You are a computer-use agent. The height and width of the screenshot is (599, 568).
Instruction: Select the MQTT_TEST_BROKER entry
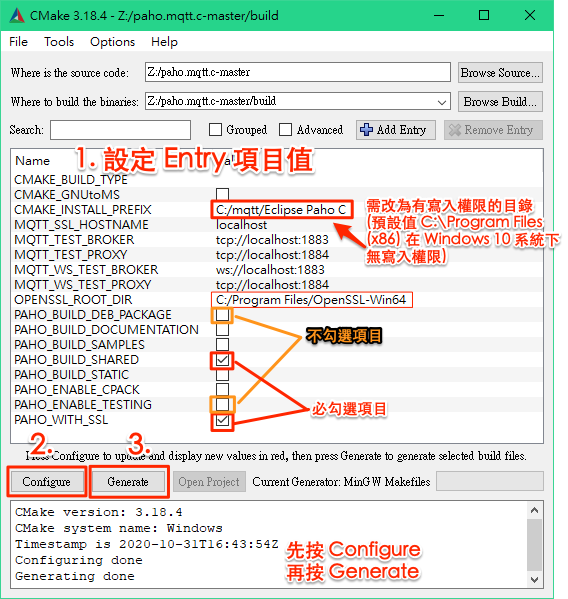tap(74, 240)
